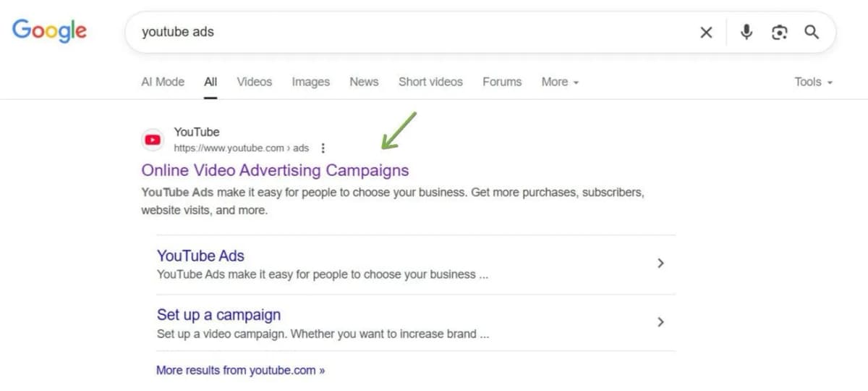The height and width of the screenshot is (391, 868).
Task: Expand the More filters dropdown
Action: click(560, 82)
